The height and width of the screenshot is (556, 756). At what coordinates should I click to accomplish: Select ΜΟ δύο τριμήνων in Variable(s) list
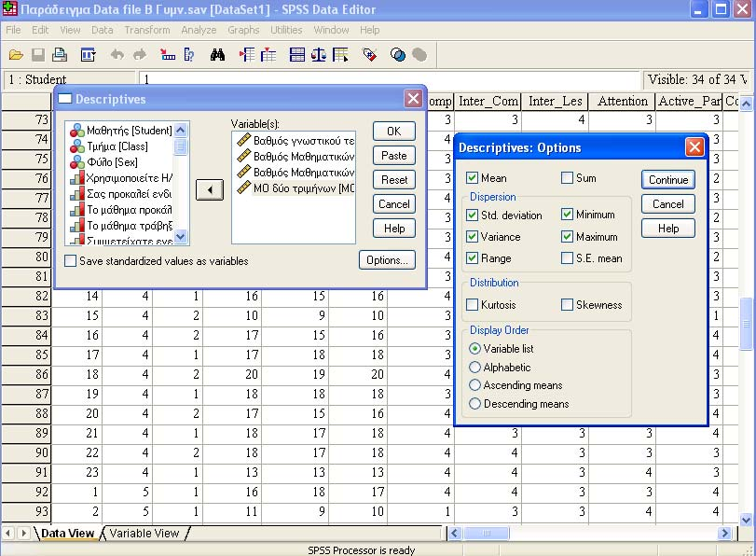296,188
